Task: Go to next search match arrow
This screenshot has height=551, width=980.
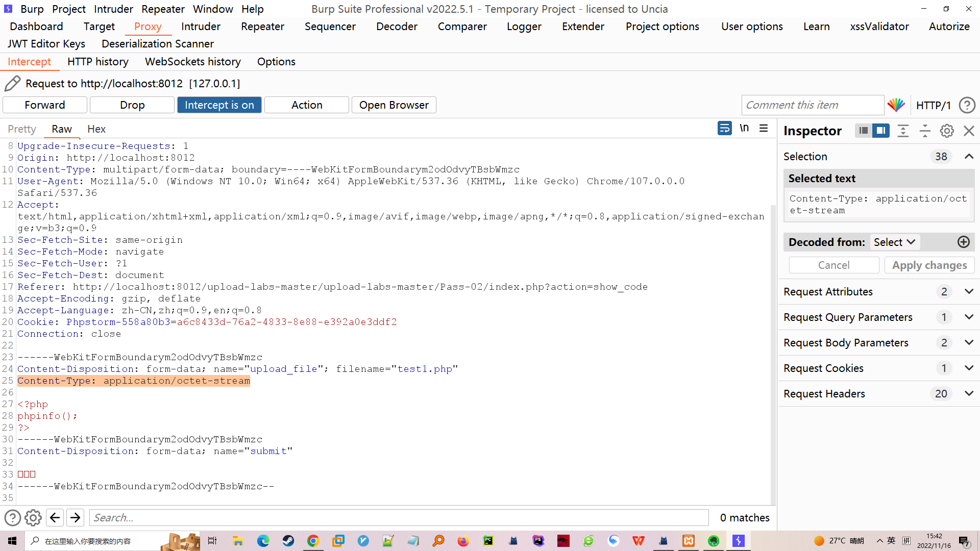Action: pyautogui.click(x=76, y=517)
